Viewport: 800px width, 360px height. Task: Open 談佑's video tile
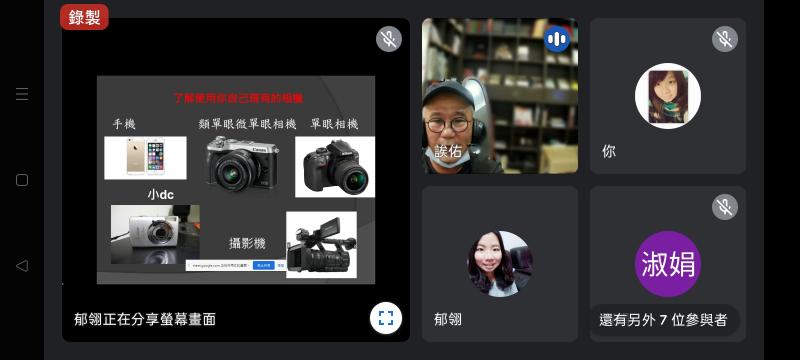(500, 96)
